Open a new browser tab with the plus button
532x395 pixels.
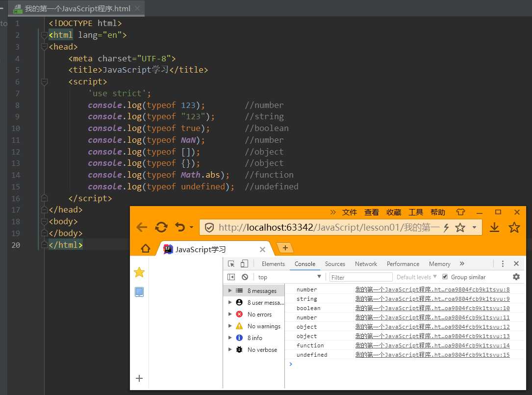click(285, 248)
